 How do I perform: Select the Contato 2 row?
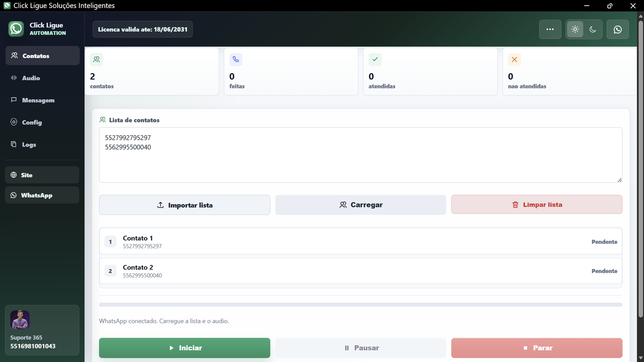tap(361, 271)
